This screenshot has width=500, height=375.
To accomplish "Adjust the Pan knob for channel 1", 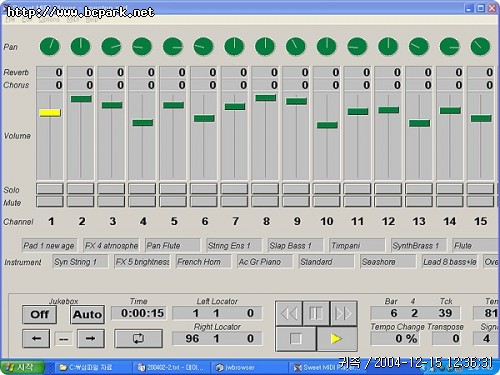I will click(50, 46).
